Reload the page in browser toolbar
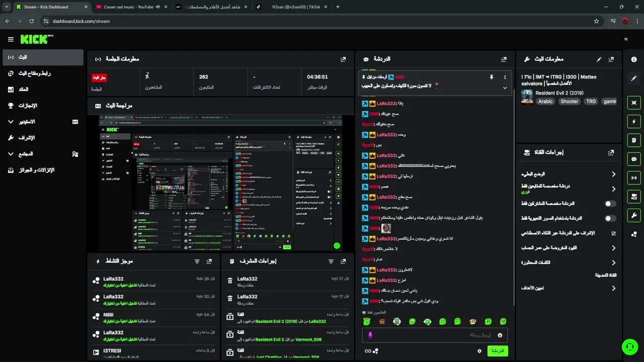 point(31,21)
